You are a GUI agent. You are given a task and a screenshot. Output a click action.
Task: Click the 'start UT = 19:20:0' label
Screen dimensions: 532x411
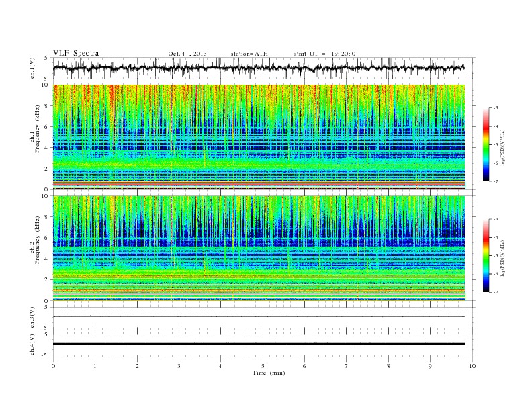pos(324,54)
